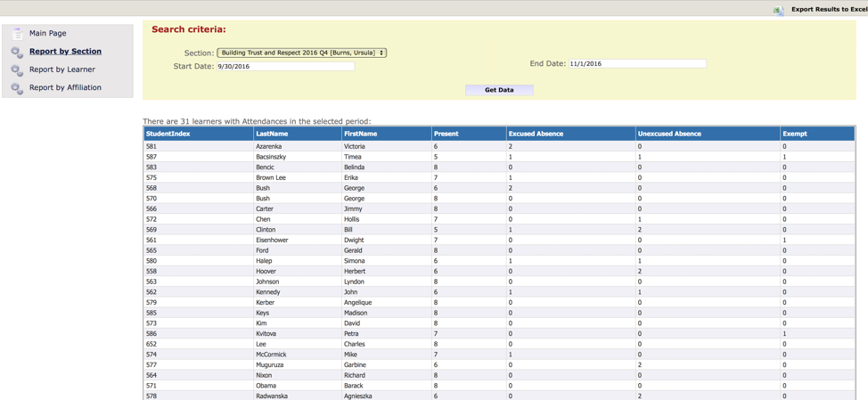
Task: Sort by LastName column header
Action: (272, 134)
